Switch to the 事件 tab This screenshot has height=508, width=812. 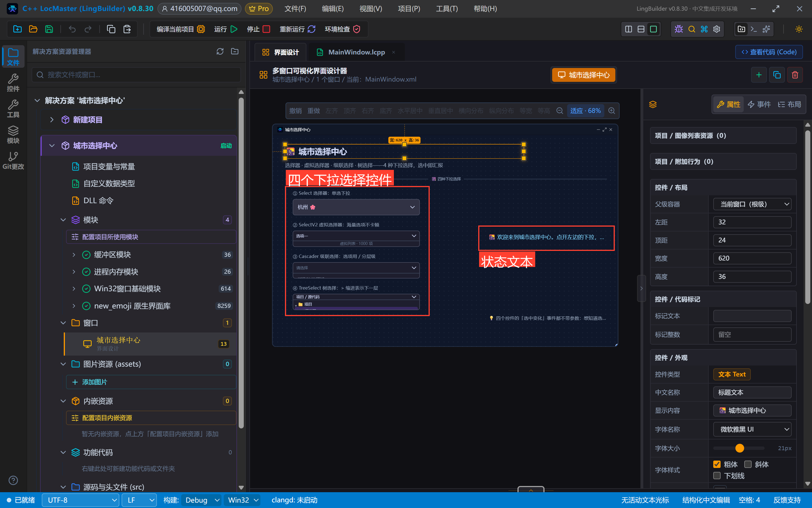click(759, 104)
